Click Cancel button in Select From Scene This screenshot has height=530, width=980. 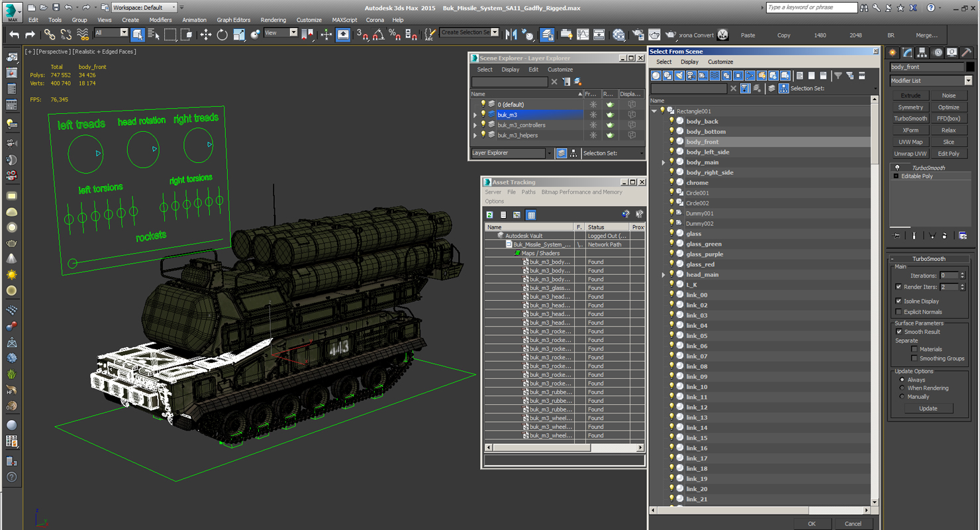tap(853, 523)
